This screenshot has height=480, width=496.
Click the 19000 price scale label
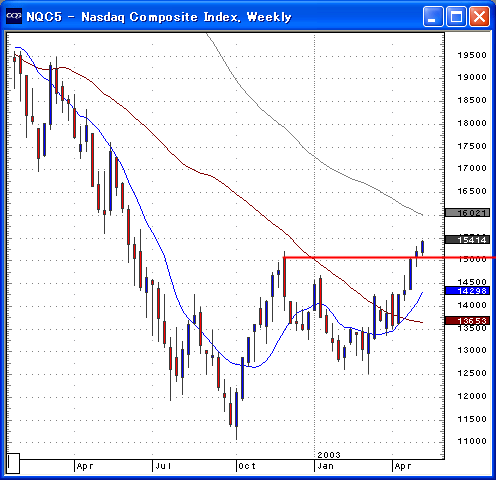[x=472, y=77]
